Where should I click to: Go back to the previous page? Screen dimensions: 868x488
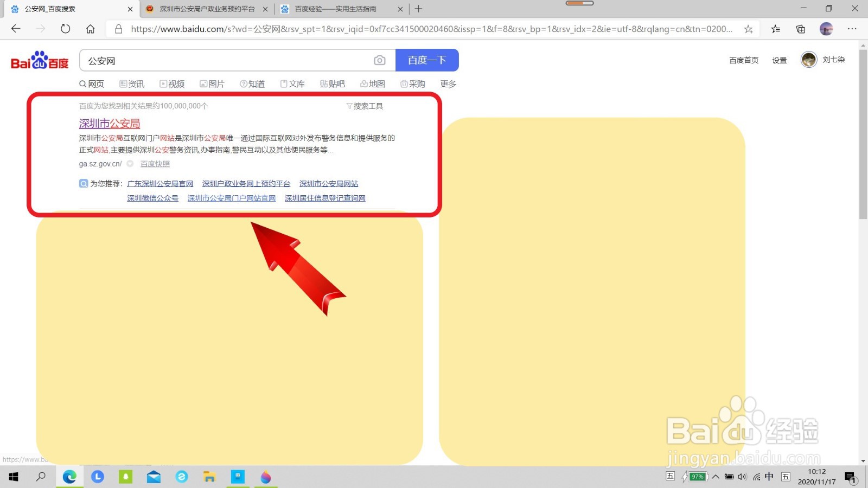pyautogui.click(x=16, y=29)
